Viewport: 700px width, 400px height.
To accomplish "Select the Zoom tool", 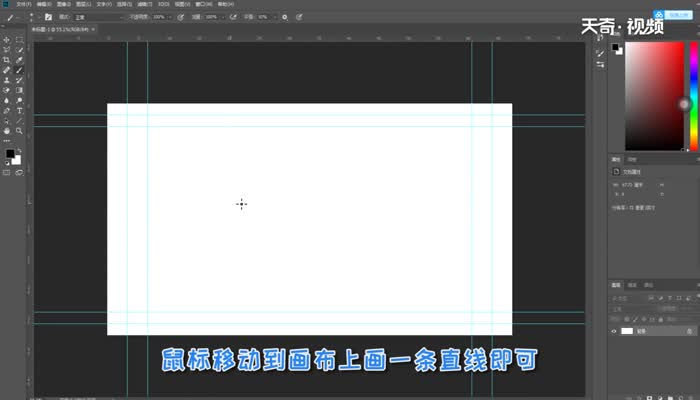I will click(19, 131).
